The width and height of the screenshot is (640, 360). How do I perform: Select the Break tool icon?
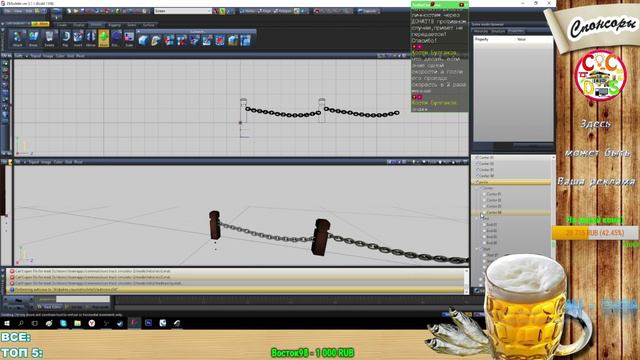coord(33,39)
